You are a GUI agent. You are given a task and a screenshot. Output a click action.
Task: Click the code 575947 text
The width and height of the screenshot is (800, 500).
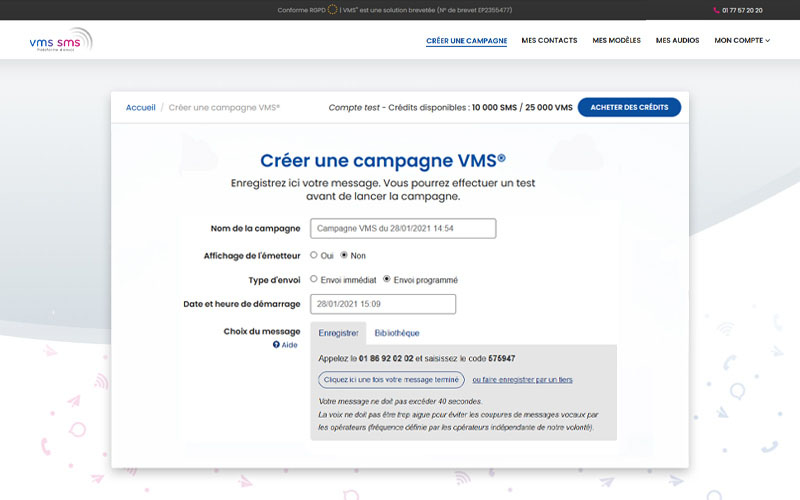tap(502, 359)
